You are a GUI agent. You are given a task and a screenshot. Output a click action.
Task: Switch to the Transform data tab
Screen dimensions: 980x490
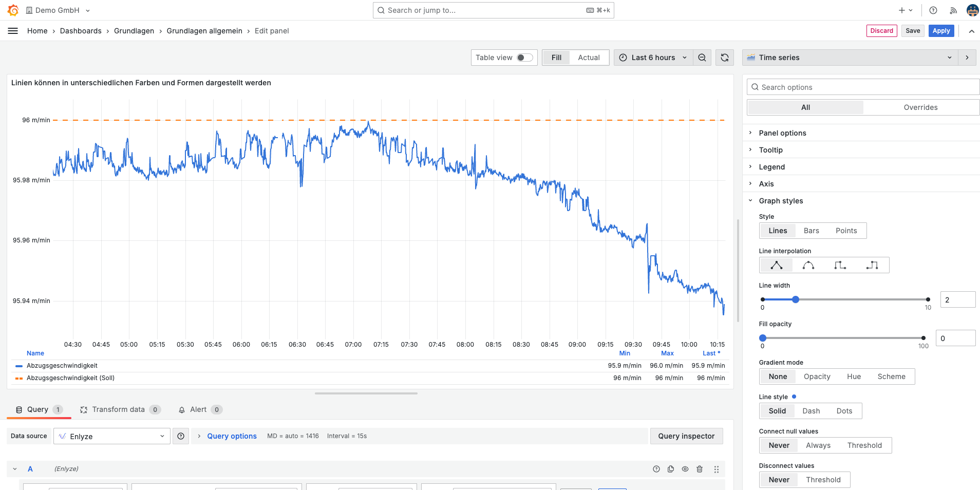tap(120, 409)
